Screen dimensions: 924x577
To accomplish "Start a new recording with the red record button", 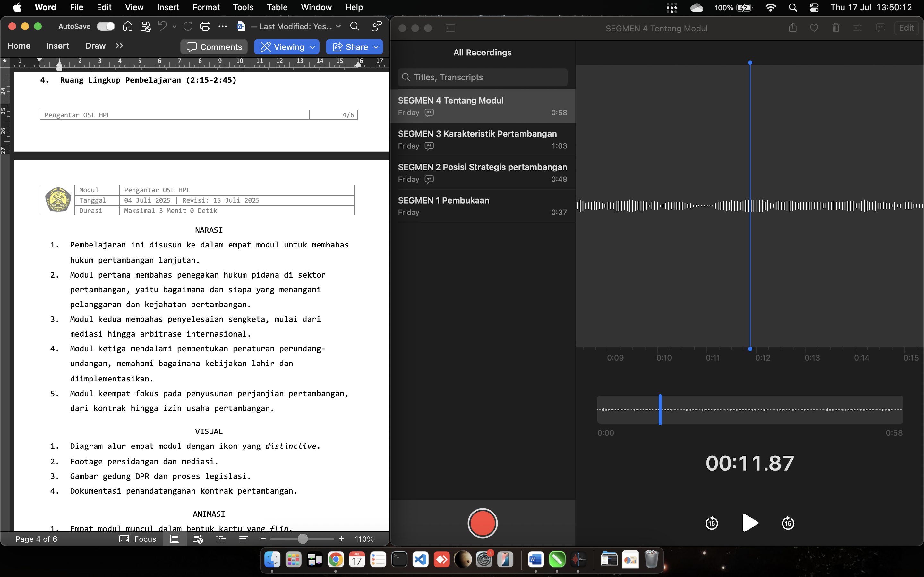I will pyautogui.click(x=482, y=523).
